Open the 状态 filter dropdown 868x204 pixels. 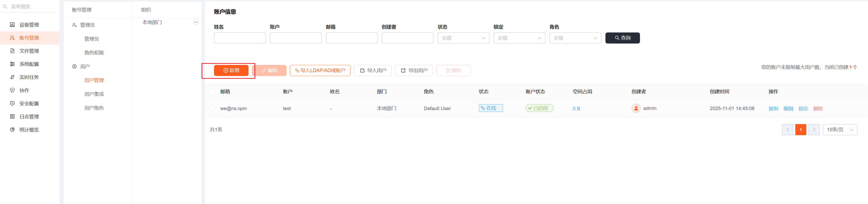click(x=463, y=38)
